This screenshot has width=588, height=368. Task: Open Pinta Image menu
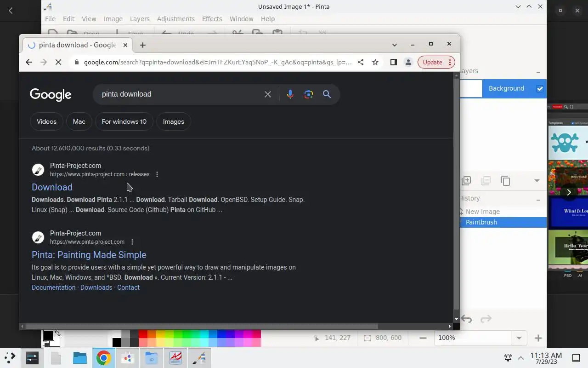pyautogui.click(x=113, y=19)
